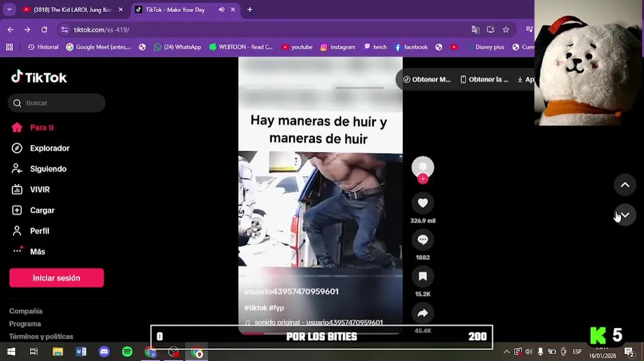Open Spotify from the taskbar

[127, 352]
